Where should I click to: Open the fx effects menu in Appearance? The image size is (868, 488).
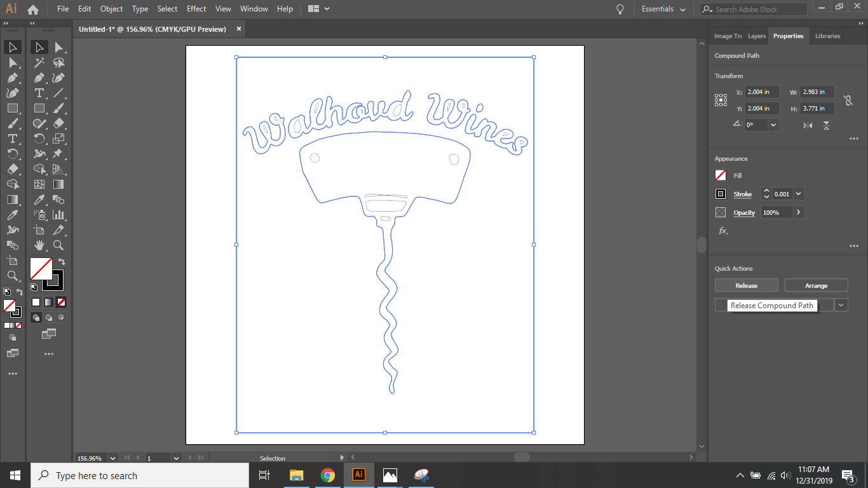tap(723, 231)
